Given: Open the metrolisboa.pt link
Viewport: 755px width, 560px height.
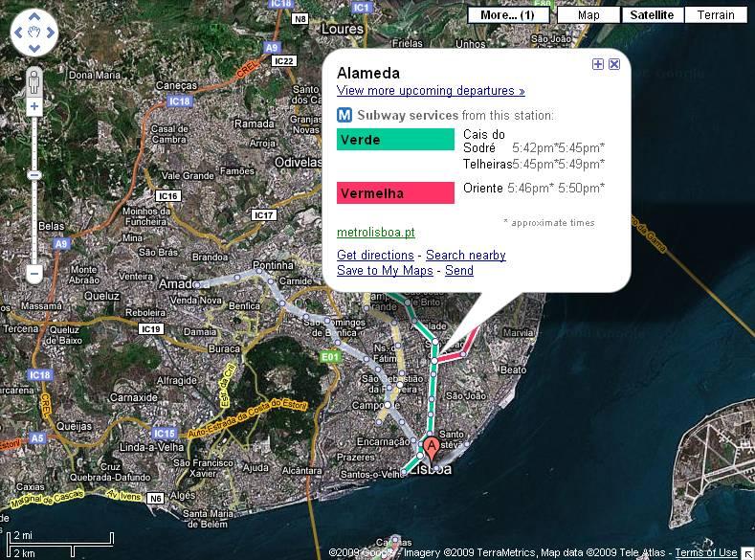Looking at the screenshot, I should click(375, 233).
